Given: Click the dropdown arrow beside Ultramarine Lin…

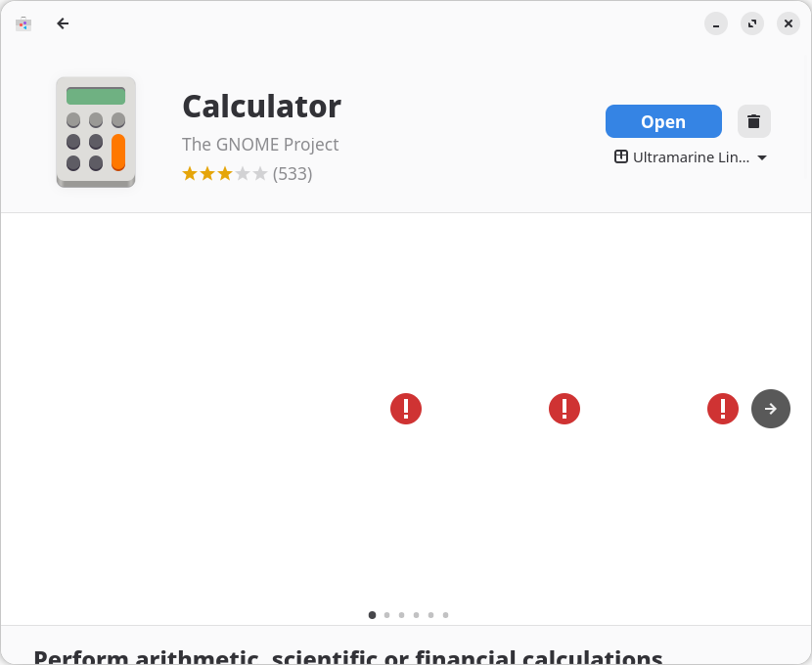Looking at the screenshot, I should [762, 157].
